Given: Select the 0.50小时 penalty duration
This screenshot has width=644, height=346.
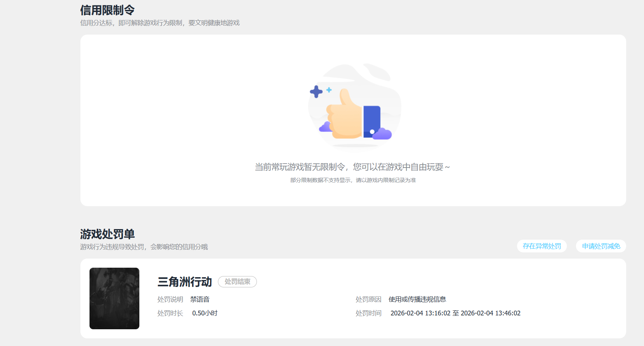Looking at the screenshot, I should coord(205,313).
